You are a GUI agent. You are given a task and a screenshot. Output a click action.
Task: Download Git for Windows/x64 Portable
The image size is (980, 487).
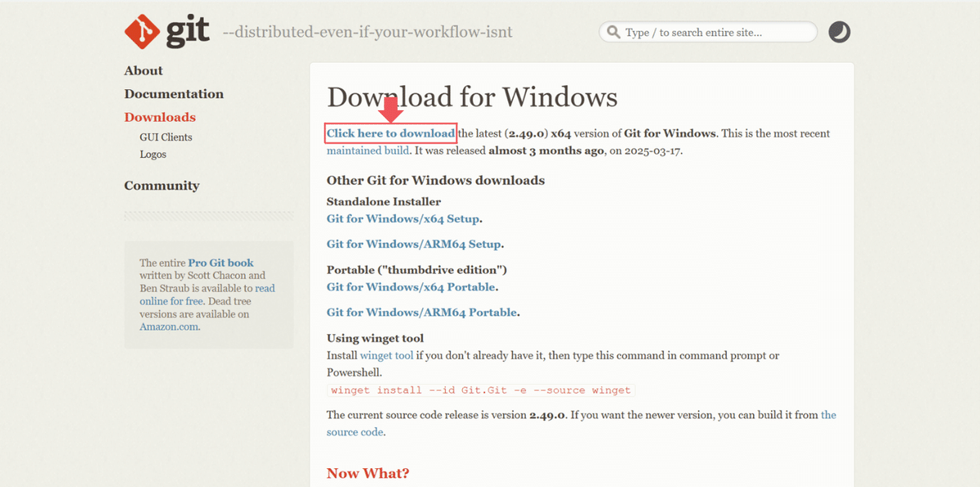pyautogui.click(x=410, y=286)
